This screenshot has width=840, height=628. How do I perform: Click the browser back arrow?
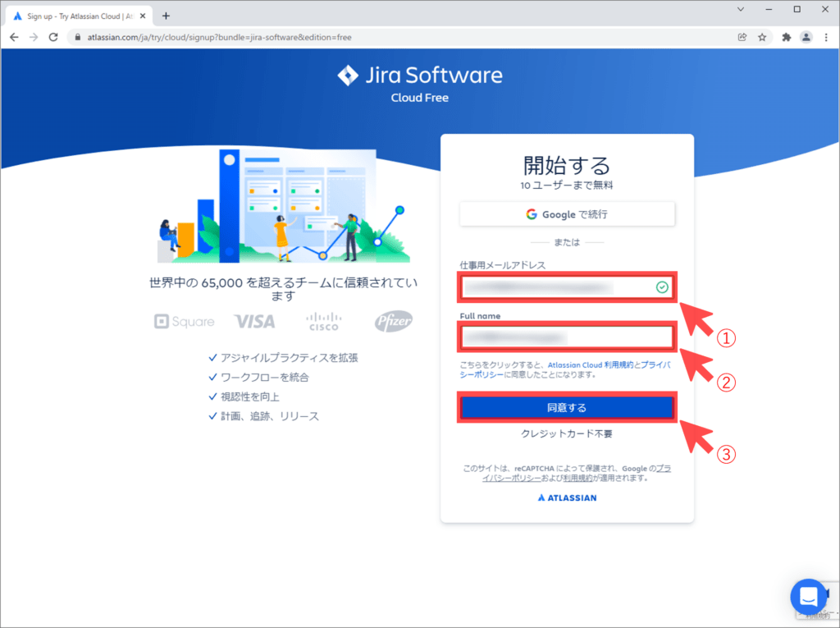[x=14, y=37]
